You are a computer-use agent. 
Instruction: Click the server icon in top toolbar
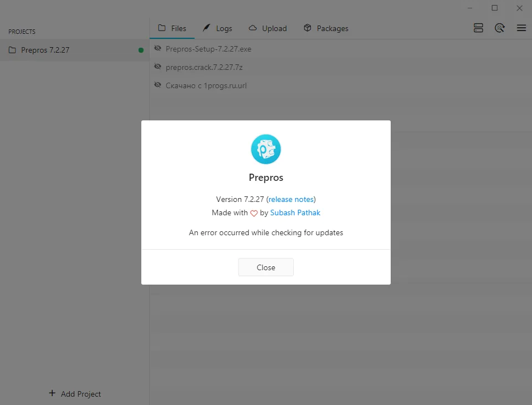coord(478,28)
